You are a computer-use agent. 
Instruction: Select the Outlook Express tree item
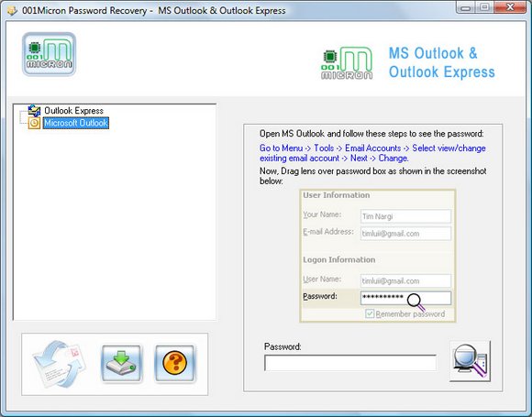coord(73,111)
